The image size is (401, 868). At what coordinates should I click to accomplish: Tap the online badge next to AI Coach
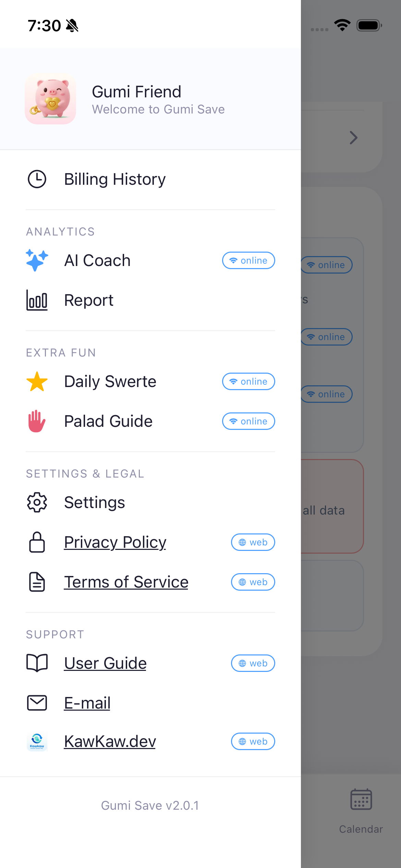(x=248, y=260)
